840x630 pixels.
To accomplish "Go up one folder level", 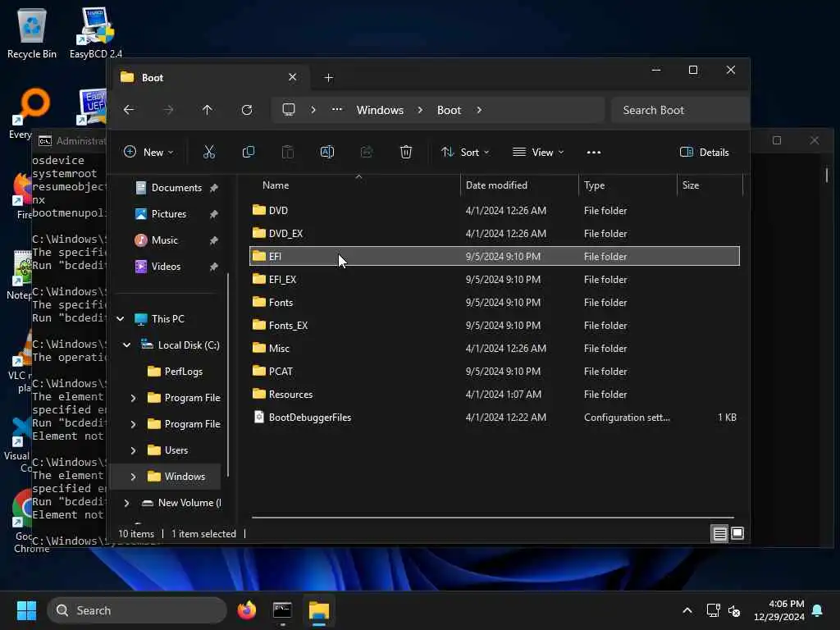I will (x=208, y=110).
